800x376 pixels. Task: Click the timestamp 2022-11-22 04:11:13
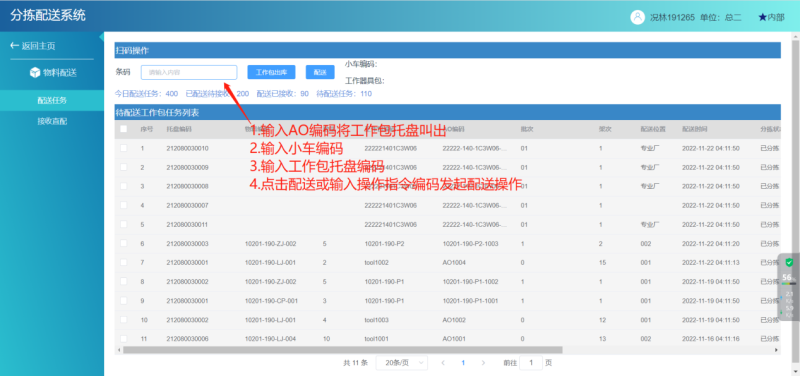pos(711,262)
